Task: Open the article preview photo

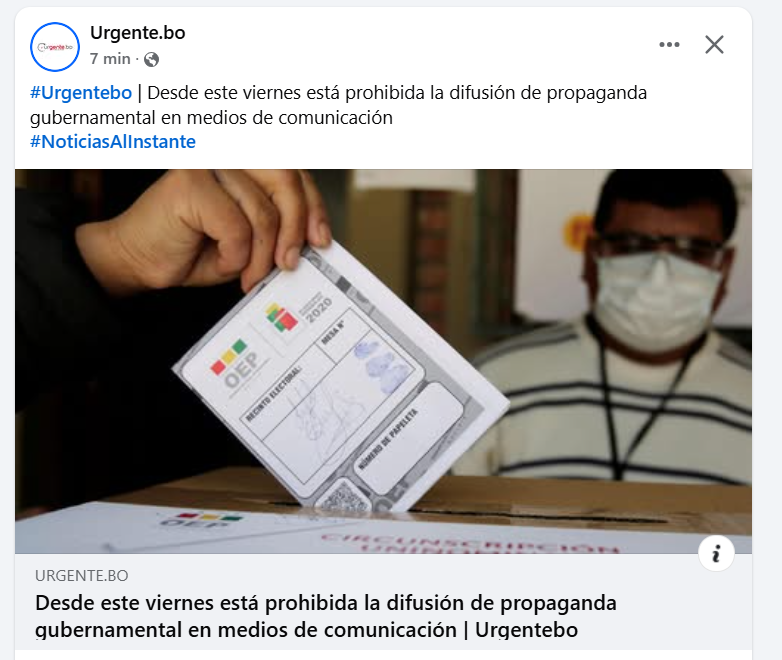Action: tap(383, 361)
